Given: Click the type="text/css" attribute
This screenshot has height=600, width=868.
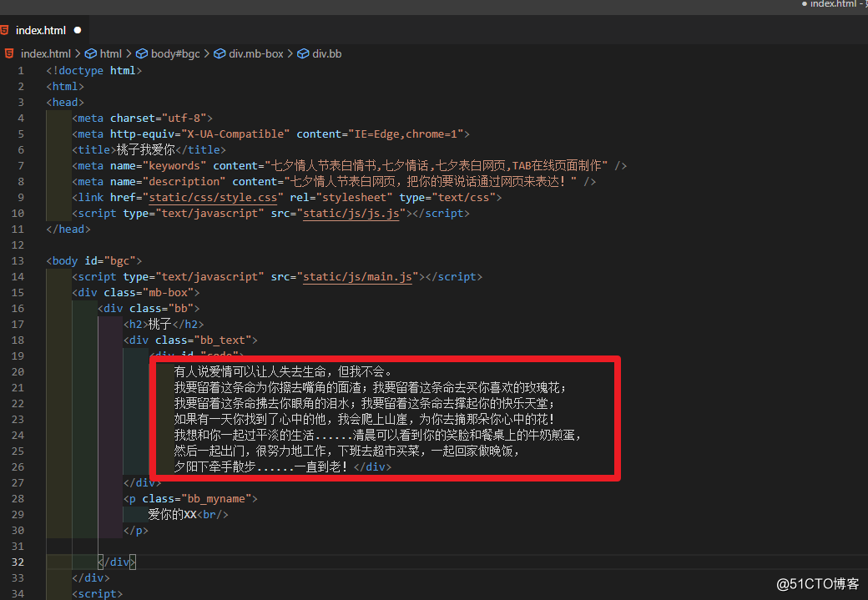Looking at the screenshot, I should point(447,198).
